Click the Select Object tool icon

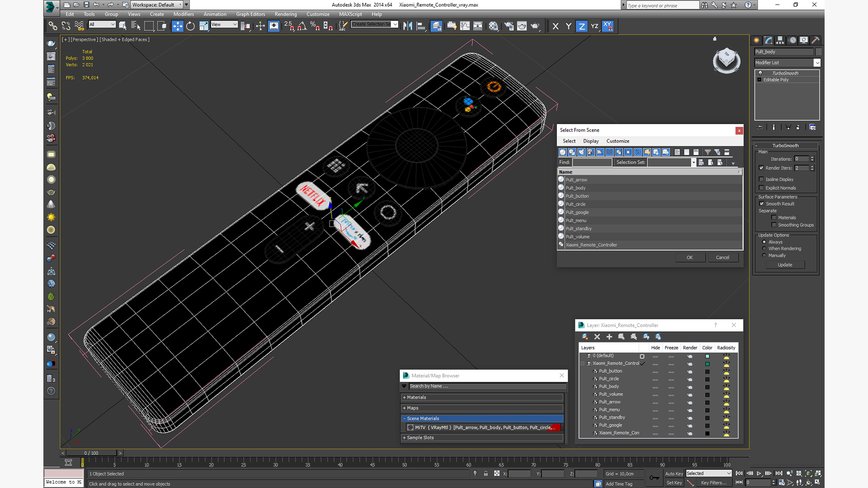click(123, 26)
